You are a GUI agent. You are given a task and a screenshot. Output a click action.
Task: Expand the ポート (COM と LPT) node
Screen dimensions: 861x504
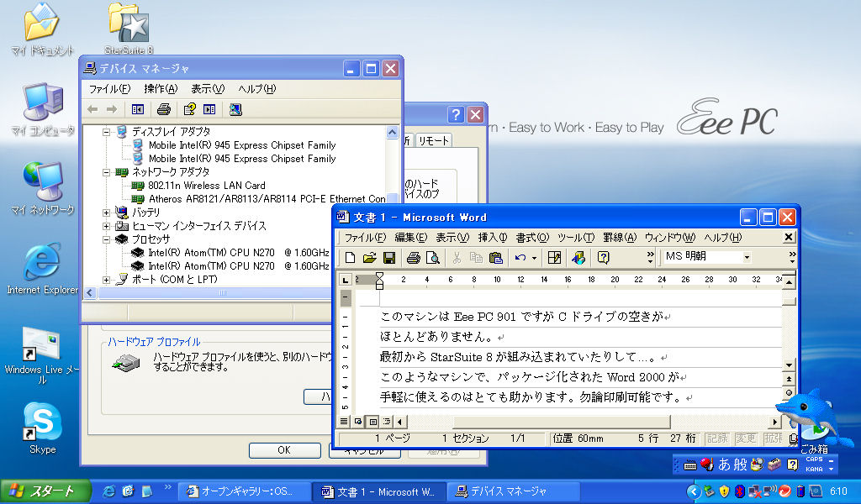[x=107, y=280]
